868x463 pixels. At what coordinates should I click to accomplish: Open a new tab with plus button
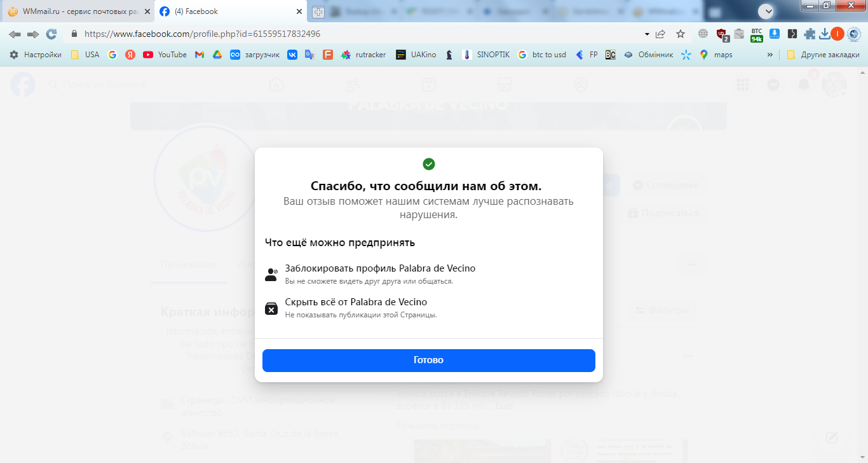pyautogui.click(x=318, y=11)
